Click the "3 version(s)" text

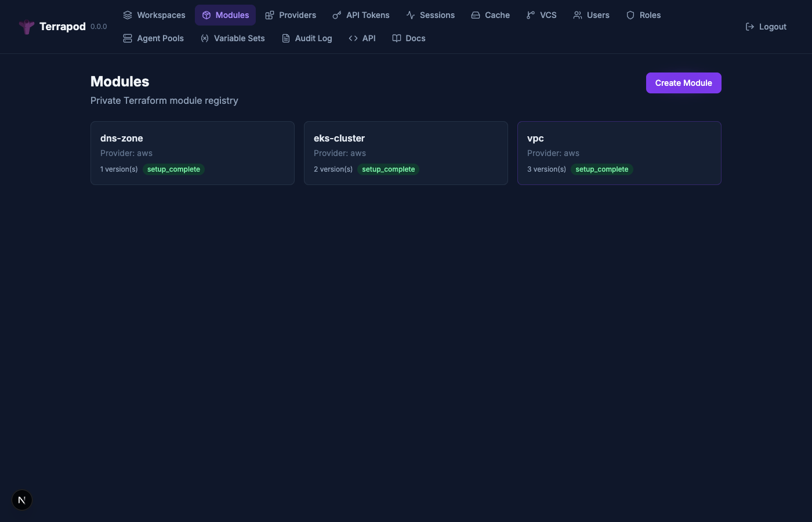546,169
